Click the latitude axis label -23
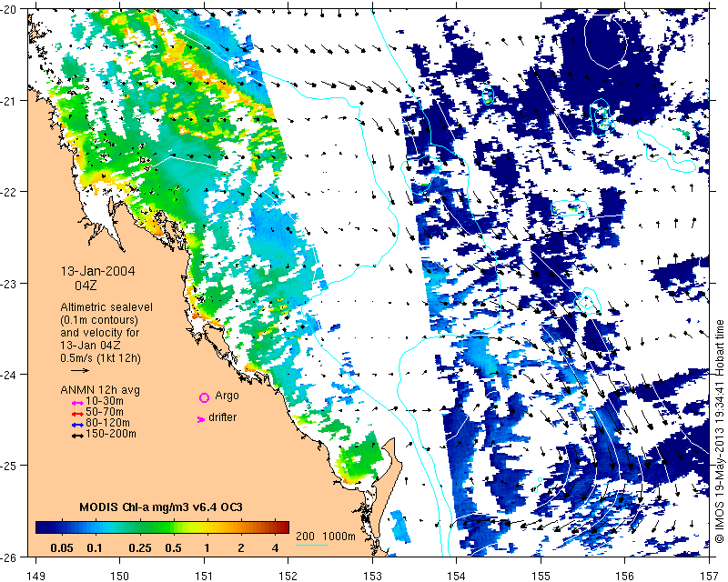 (x=8, y=283)
